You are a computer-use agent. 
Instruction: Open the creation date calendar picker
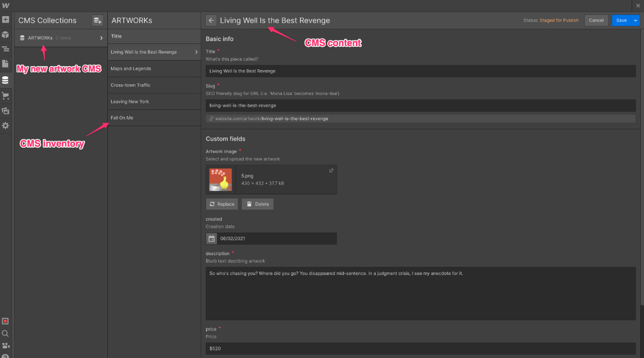click(211, 238)
